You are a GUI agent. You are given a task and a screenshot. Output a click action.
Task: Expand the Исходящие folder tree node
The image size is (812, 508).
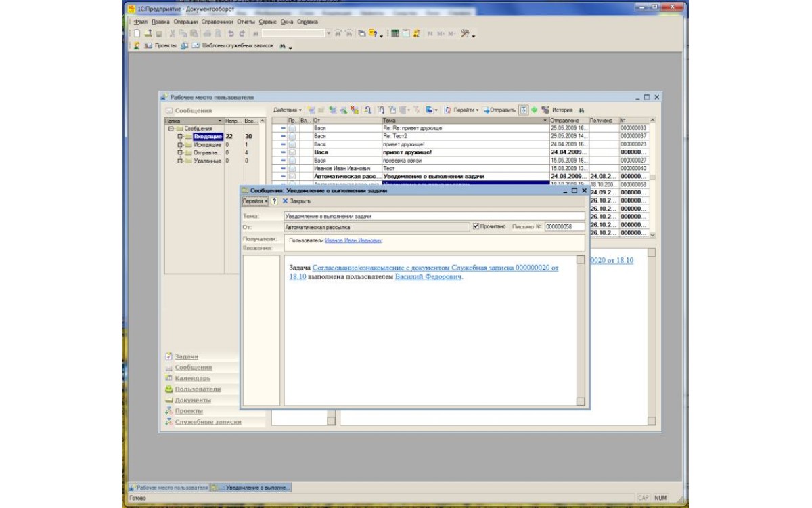tap(180, 144)
